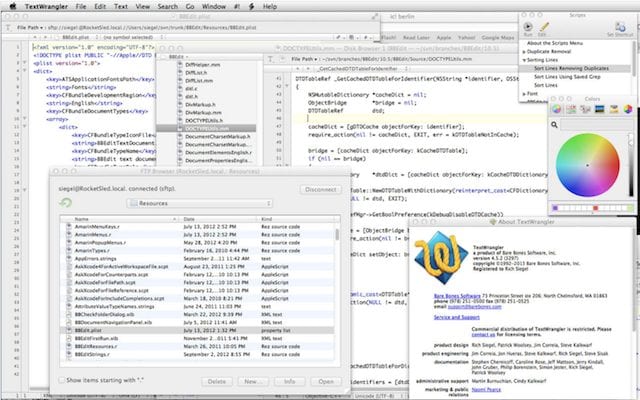Viewport: 640px width, 400px height.
Task: Click the Open button in FTP Browser
Action: [x=326, y=381]
